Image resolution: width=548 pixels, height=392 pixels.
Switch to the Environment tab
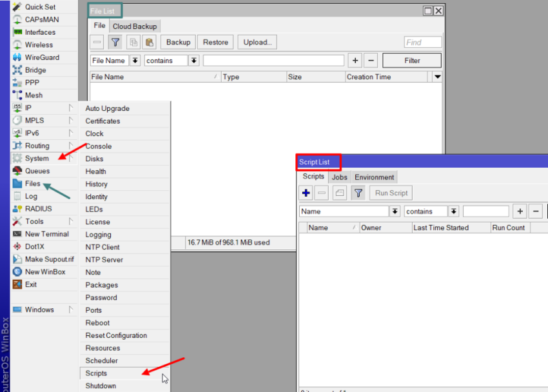(x=374, y=177)
